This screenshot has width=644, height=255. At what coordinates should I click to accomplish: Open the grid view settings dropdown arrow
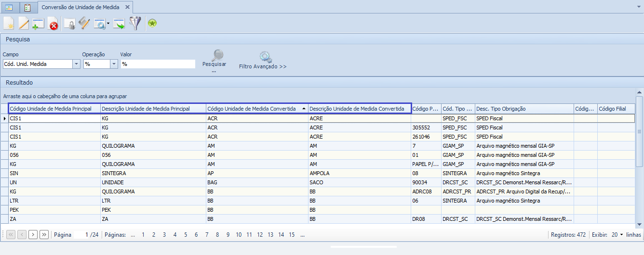[x=108, y=24]
